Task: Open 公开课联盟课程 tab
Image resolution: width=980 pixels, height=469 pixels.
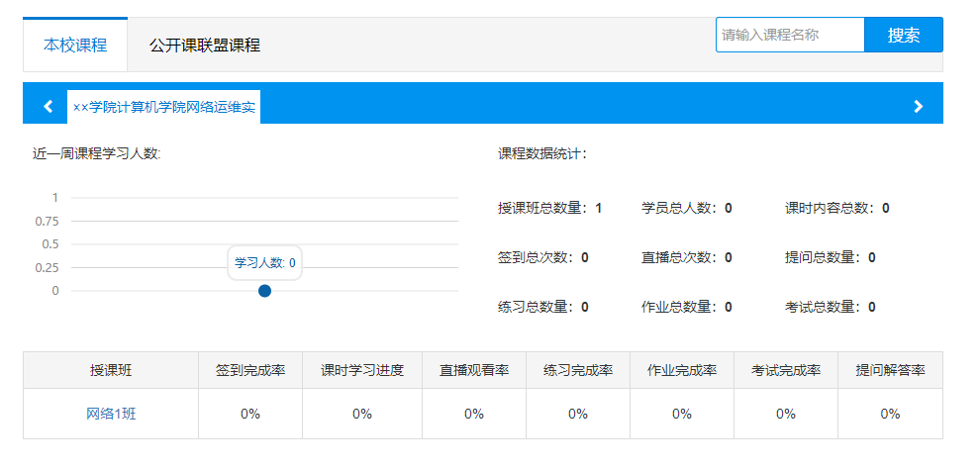Action: 205,45
